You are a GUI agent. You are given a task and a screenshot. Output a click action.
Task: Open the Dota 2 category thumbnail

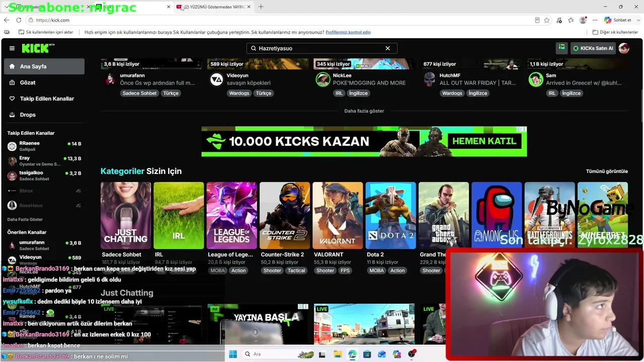click(391, 215)
